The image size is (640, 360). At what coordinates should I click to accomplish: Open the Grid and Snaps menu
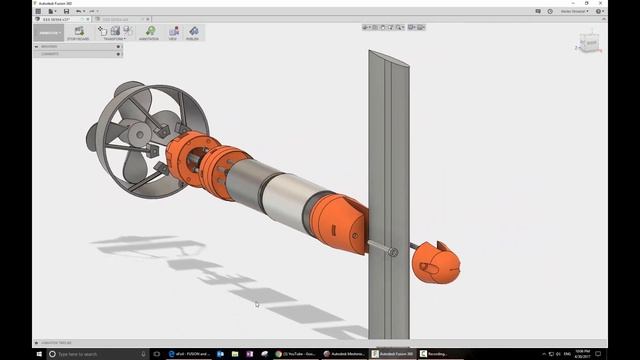[421, 27]
